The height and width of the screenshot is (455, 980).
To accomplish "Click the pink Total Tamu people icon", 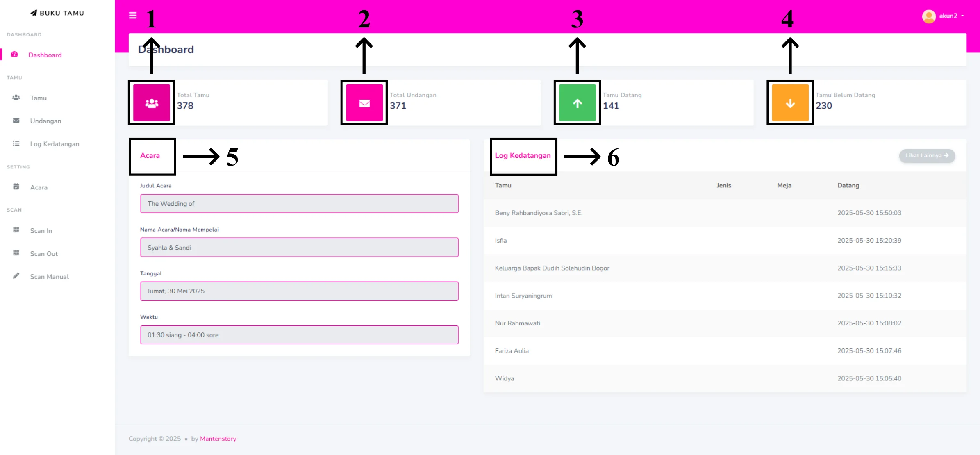I will pos(152,103).
